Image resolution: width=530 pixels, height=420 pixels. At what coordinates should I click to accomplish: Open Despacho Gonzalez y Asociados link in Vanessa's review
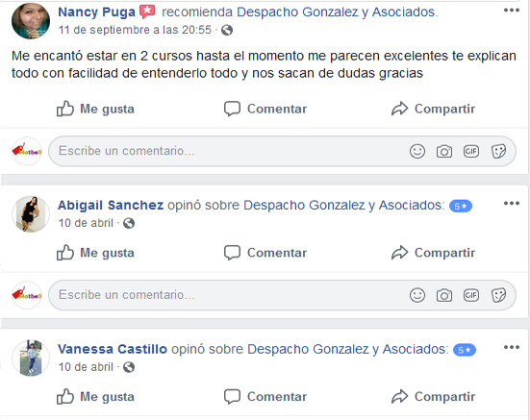348,349
